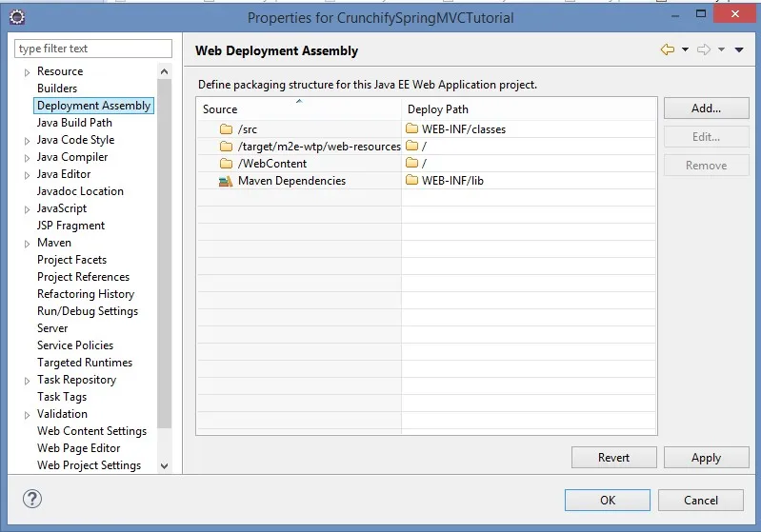Click the Revert button

[614, 458]
